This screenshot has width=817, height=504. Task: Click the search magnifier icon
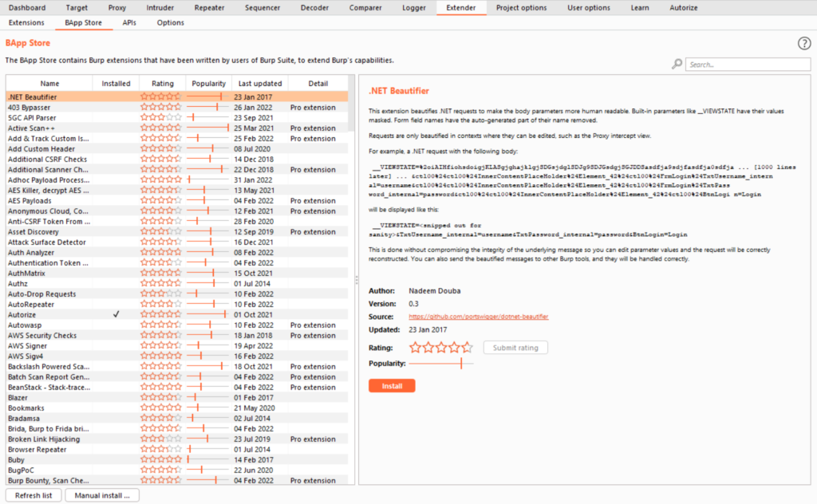coord(677,64)
